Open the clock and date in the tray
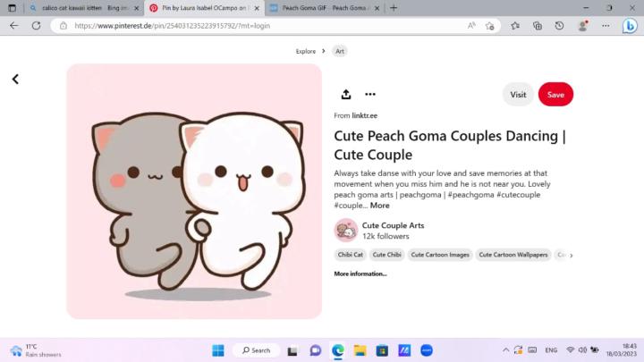 pyautogui.click(x=622, y=350)
